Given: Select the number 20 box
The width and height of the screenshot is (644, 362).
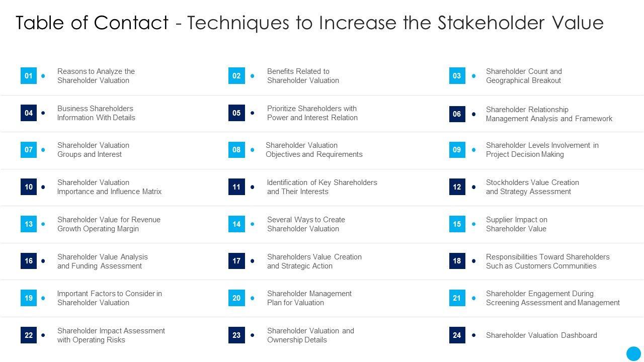Looking at the screenshot, I should click(x=236, y=298).
